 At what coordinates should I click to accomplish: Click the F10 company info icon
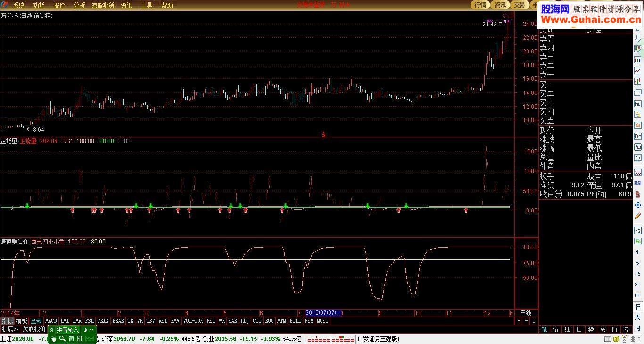pos(637,103)
